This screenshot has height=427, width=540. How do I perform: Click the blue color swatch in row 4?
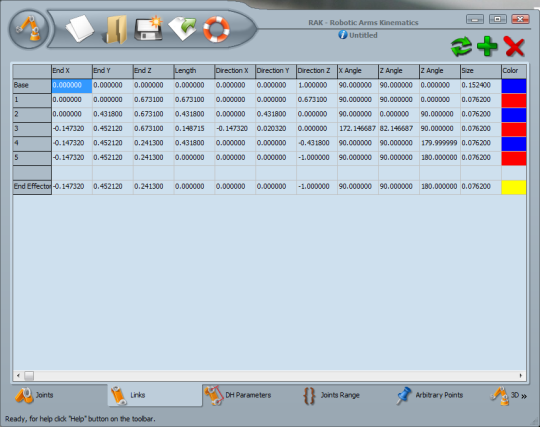coord(514,144)
